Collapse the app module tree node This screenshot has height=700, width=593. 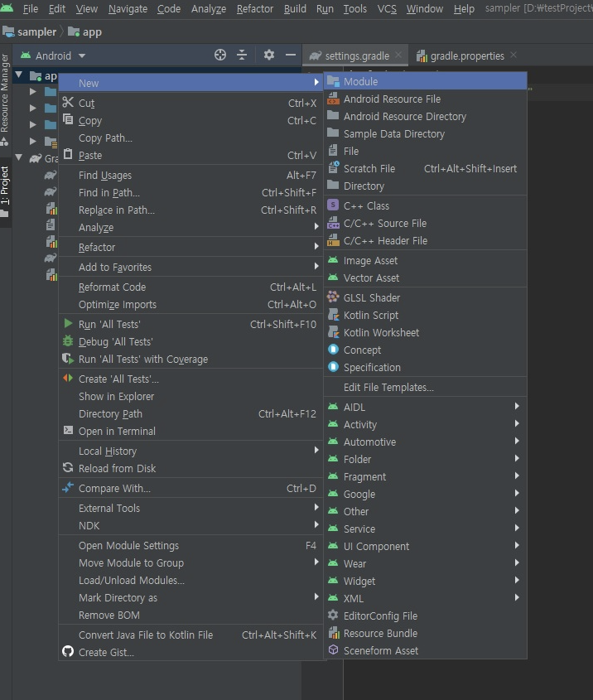tap(19, 75)
